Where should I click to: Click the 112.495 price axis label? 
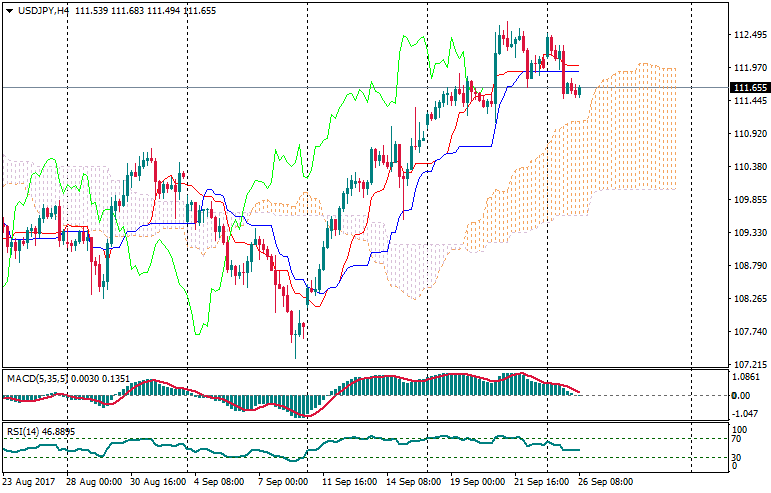[x=748, y=35]
